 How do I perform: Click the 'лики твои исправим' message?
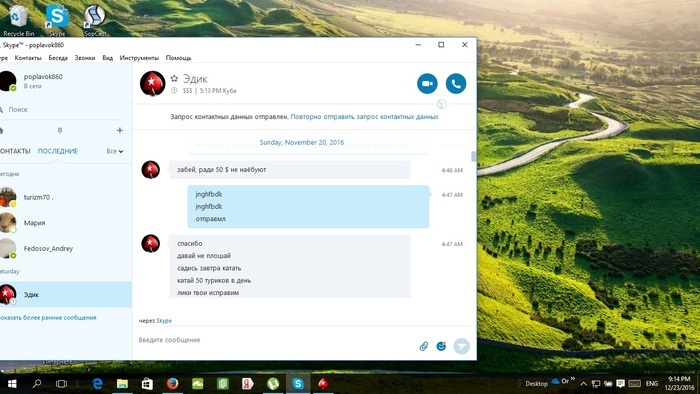208,293
